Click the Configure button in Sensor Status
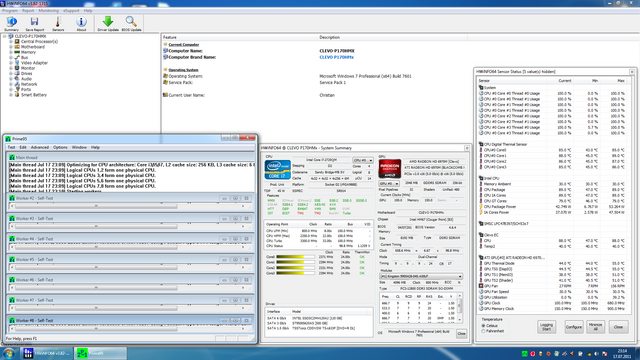 click(573, 327)
